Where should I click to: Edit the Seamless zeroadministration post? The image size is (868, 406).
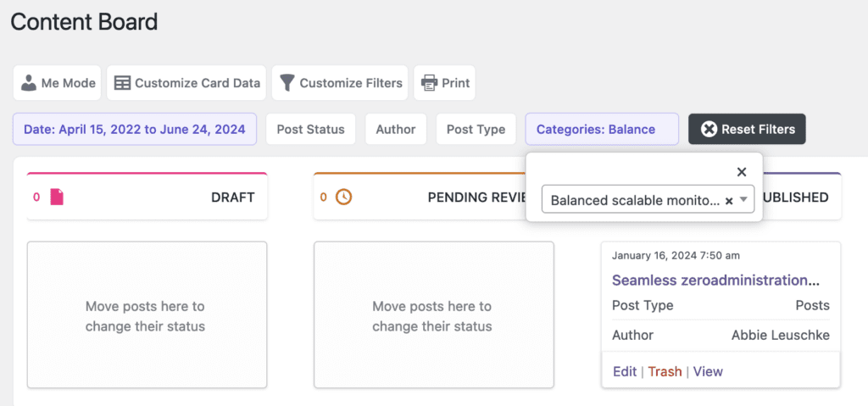[x=625, y=371]
